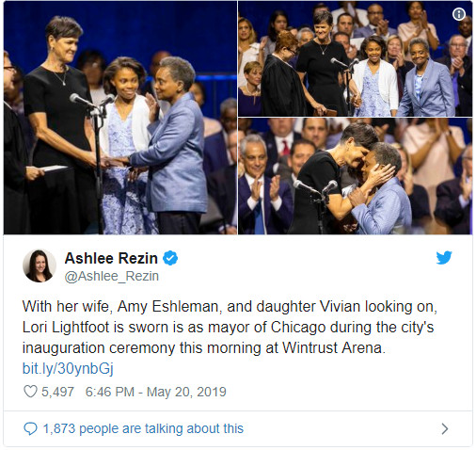Click the speech bubble reply icon
The image size is (476, 450).
[30, 428]
